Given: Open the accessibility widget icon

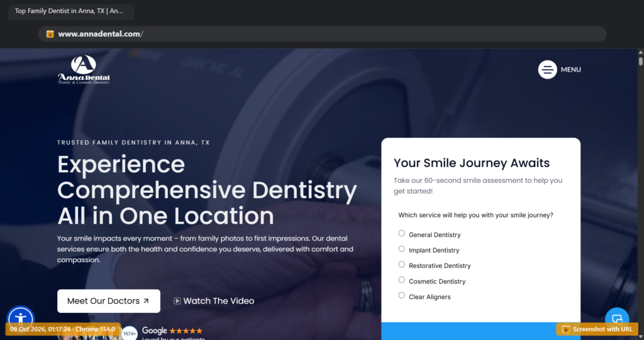Looking at the screenshot, I should point(21,319).
